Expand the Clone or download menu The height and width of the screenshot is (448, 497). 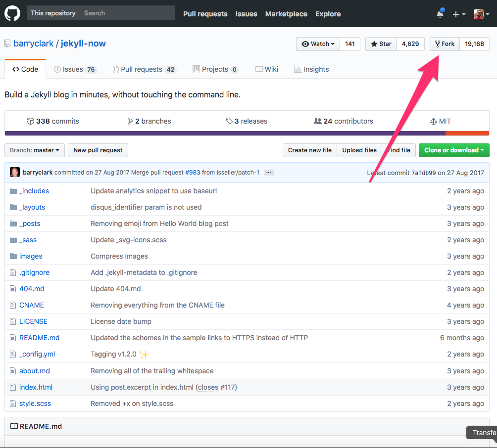pos(453,150)
